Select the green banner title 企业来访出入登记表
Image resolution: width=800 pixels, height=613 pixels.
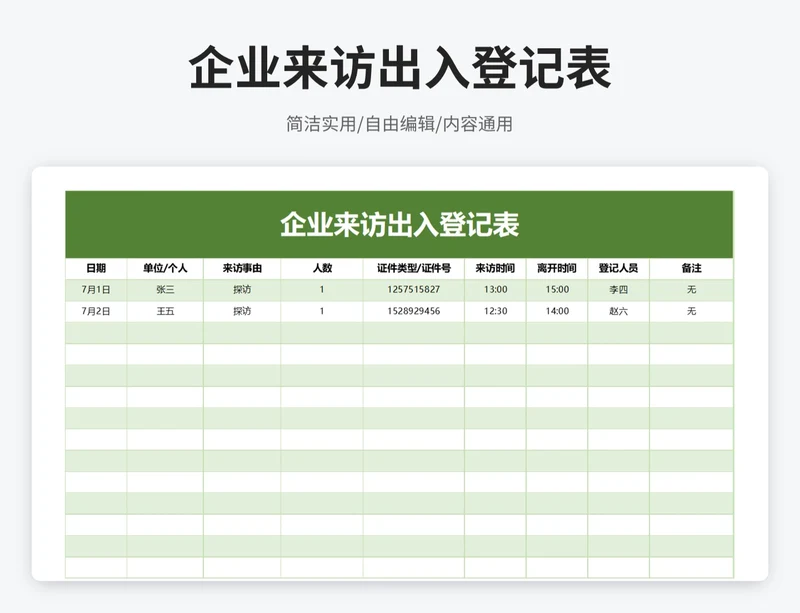pyautogui.click(x=399, y=225)
